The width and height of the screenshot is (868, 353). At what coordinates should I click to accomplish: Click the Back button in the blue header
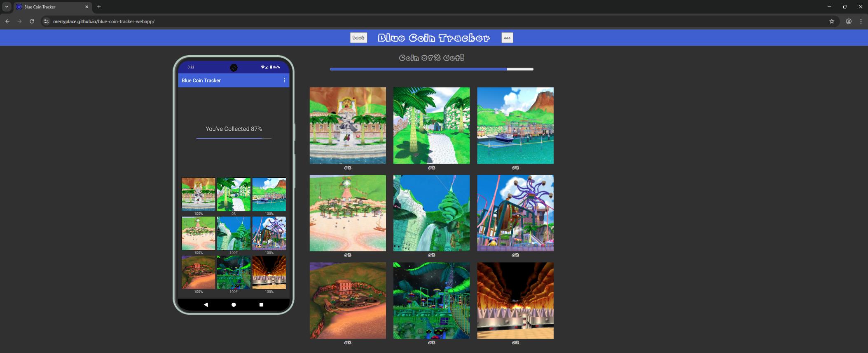point(358,38)
